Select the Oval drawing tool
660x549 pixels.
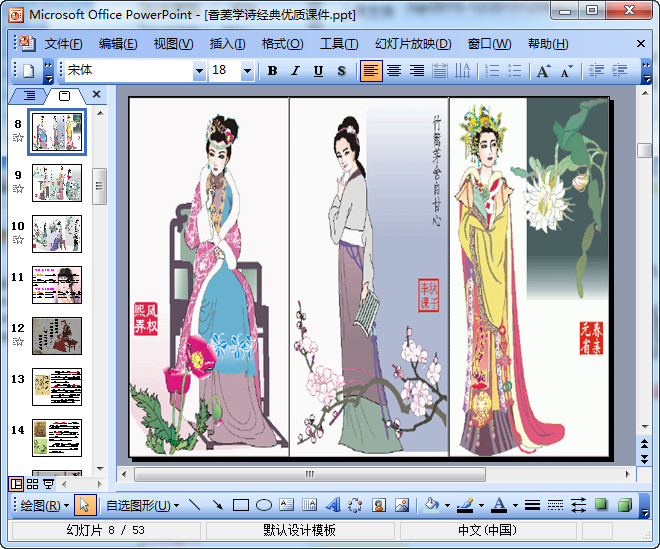tap(264, 505)
